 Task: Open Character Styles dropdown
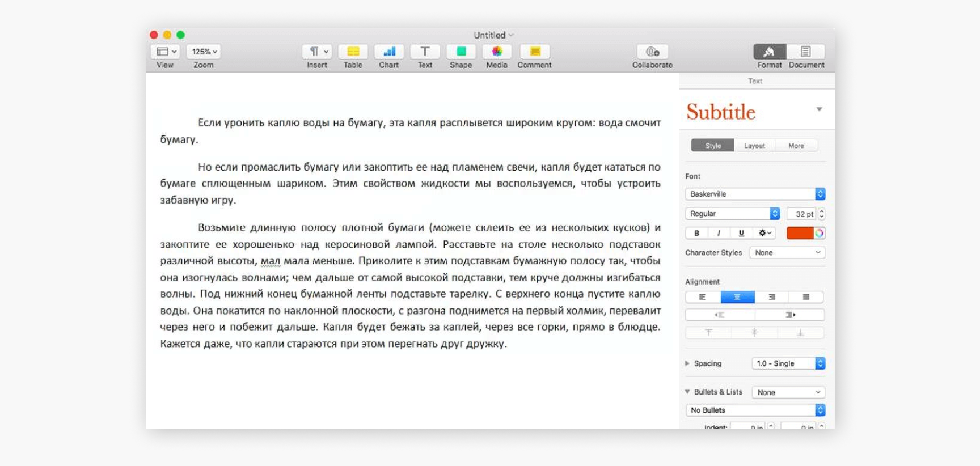(787, 253)
